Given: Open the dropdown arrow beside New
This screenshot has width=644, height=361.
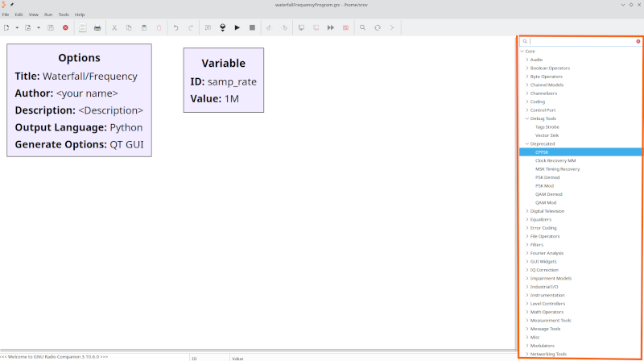Looking at the screenshot, I should pos(16,27).
